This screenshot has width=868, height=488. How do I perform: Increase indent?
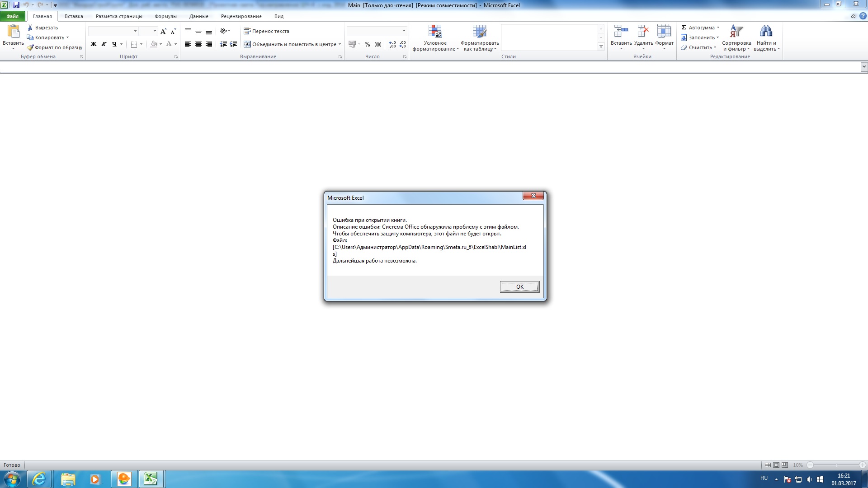point(234,44)
